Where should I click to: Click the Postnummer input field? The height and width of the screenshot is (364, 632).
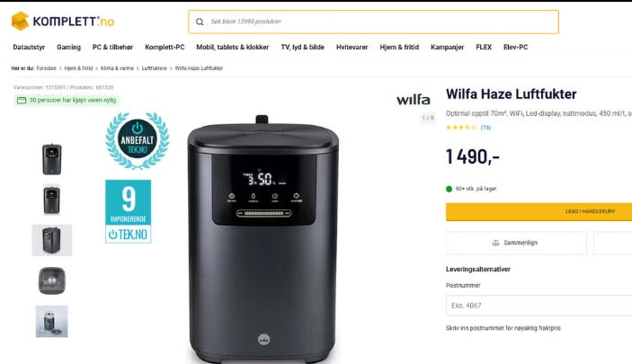(539, 306)
